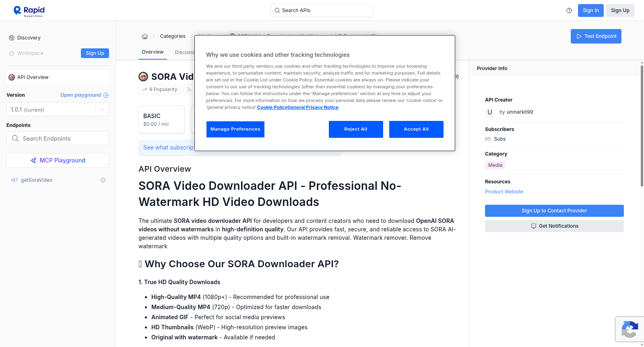Select API Overview in the sidebar
The height and width of the screenshot is (347, 644).
pyautogui.click(x=58, y=77)
